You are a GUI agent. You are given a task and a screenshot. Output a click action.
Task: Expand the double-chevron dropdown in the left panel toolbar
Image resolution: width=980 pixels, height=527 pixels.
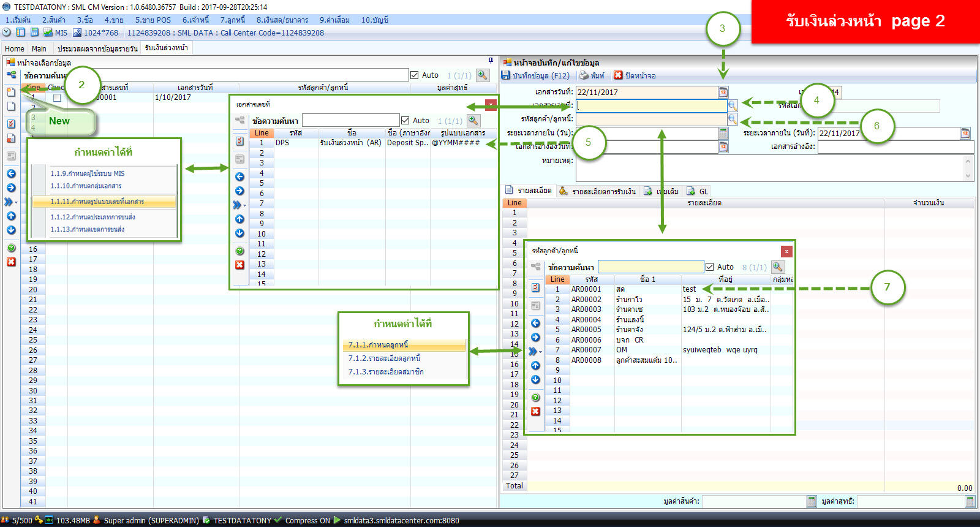(11, 202)
